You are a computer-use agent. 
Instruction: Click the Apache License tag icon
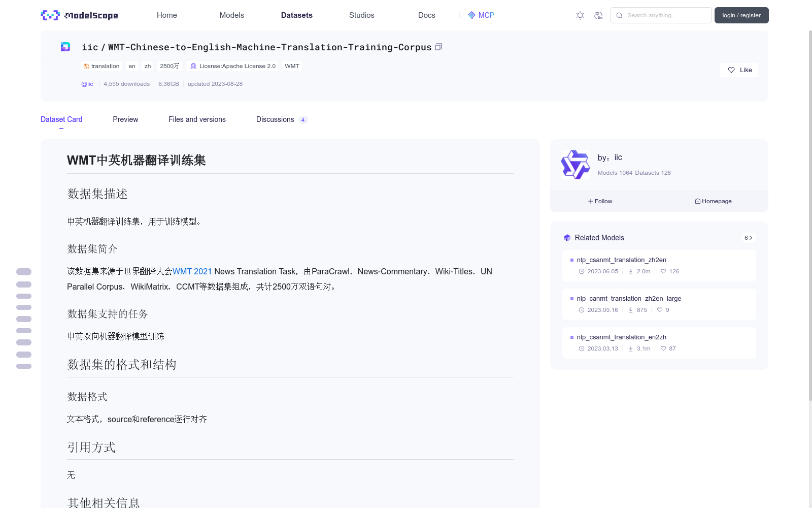[193, 66]
